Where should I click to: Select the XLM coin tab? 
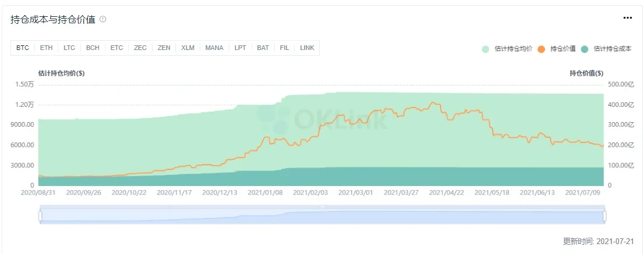click(187, 48)
